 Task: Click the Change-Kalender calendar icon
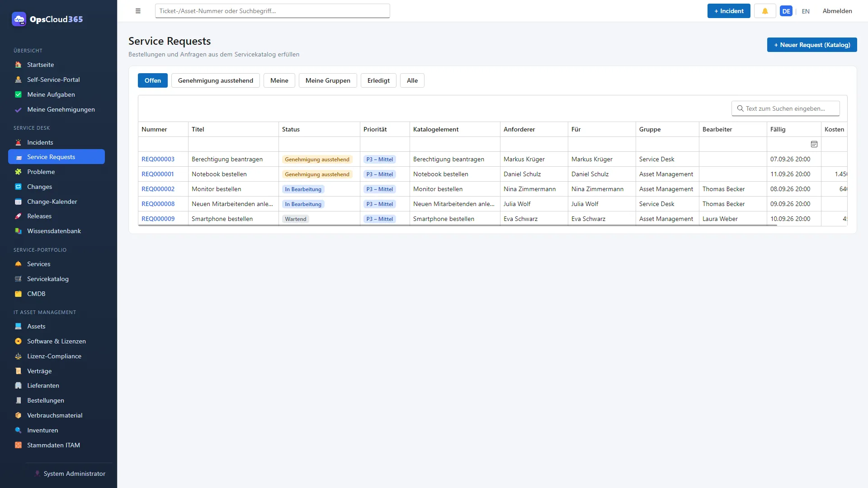click(18, 202)
